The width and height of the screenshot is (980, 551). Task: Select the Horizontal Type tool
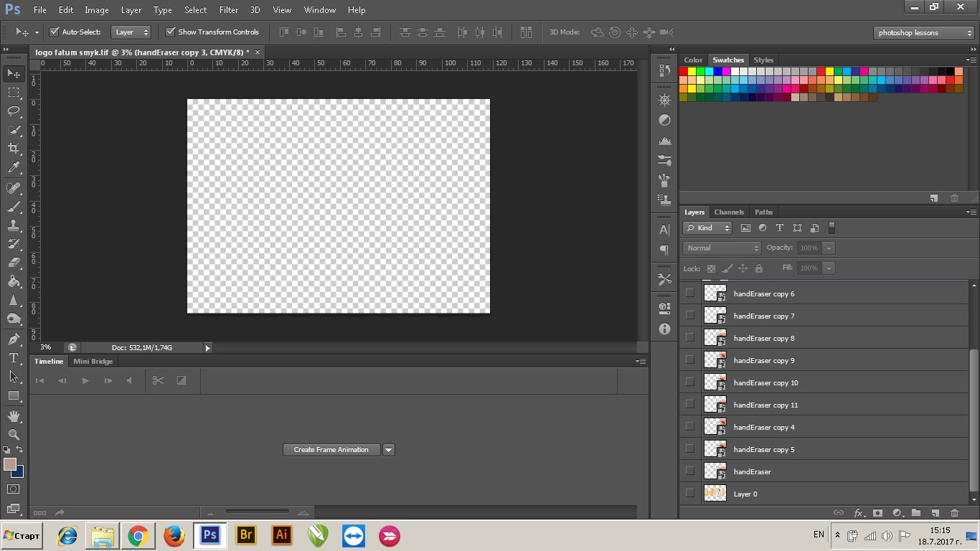coord(13,358)
